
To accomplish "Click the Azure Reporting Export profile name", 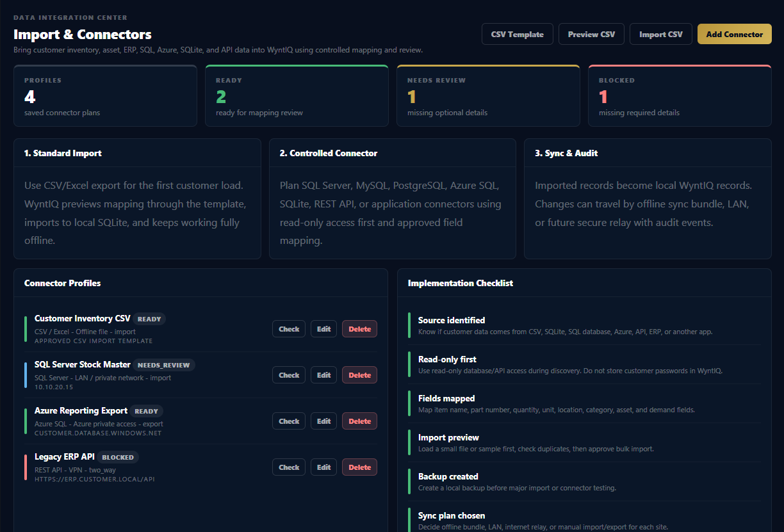I will (81, 410).
